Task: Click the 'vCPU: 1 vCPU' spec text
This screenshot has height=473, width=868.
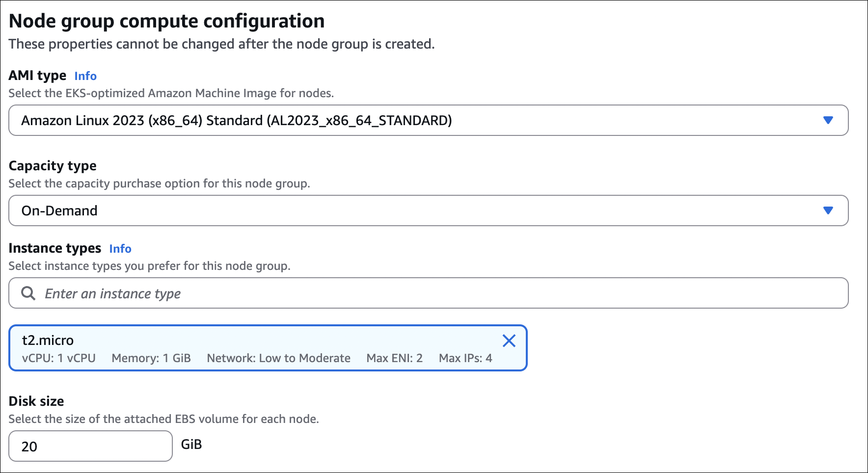Action: [x=59, y=358]
